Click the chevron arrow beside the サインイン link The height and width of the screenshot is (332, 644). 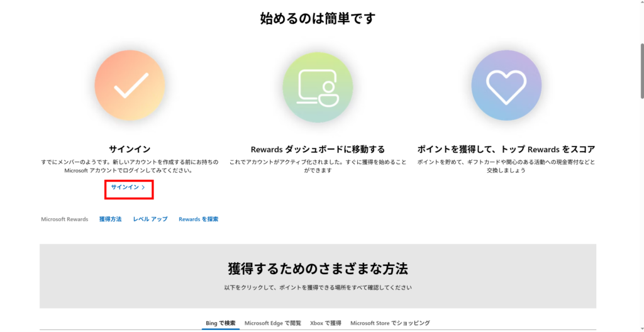coord(143,187)
